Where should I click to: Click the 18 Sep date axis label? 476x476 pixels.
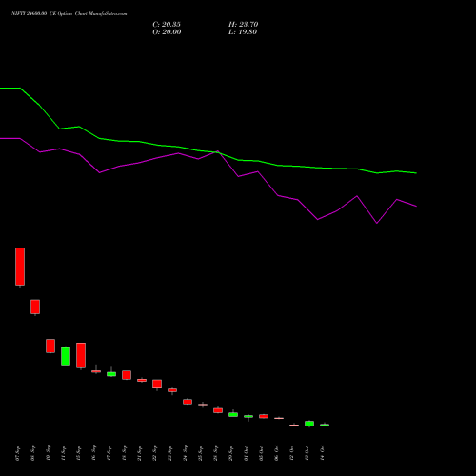coord(125,453)
